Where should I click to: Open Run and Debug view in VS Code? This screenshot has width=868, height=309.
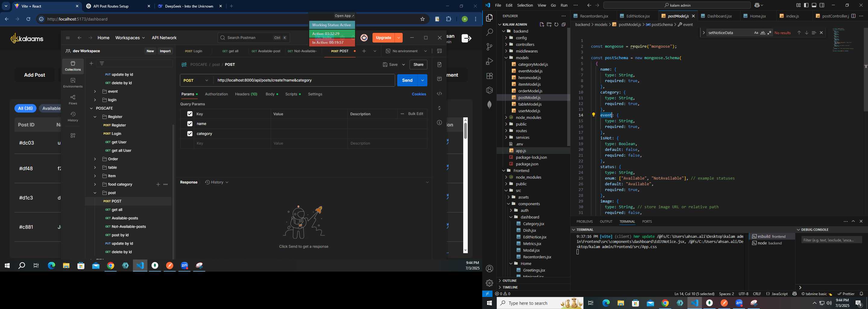489,61
